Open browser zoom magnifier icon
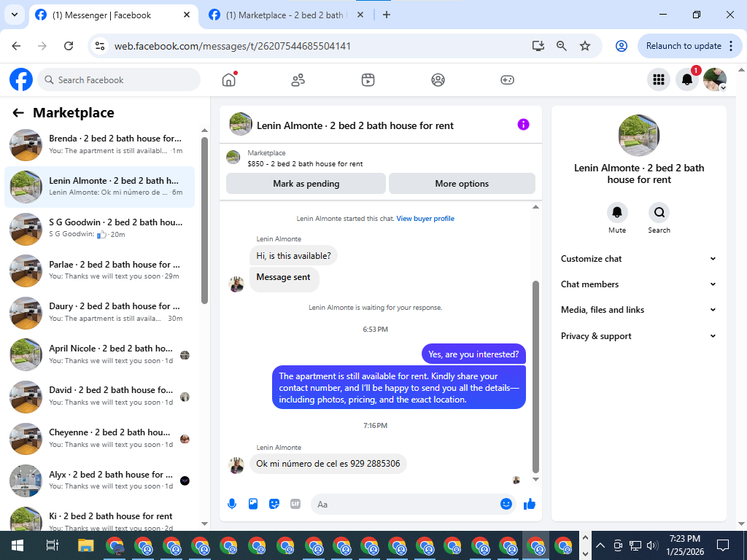747x560 pixels. tap(562, 46)
